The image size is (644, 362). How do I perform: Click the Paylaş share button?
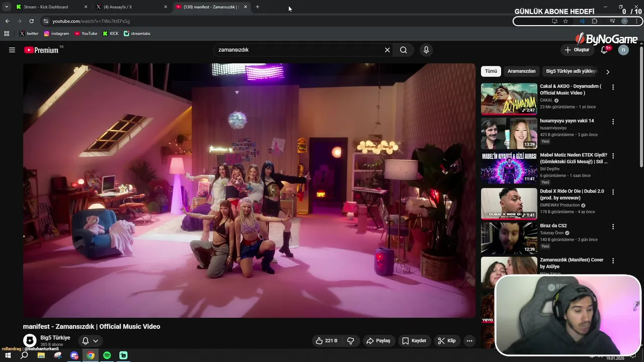point(378,340)
